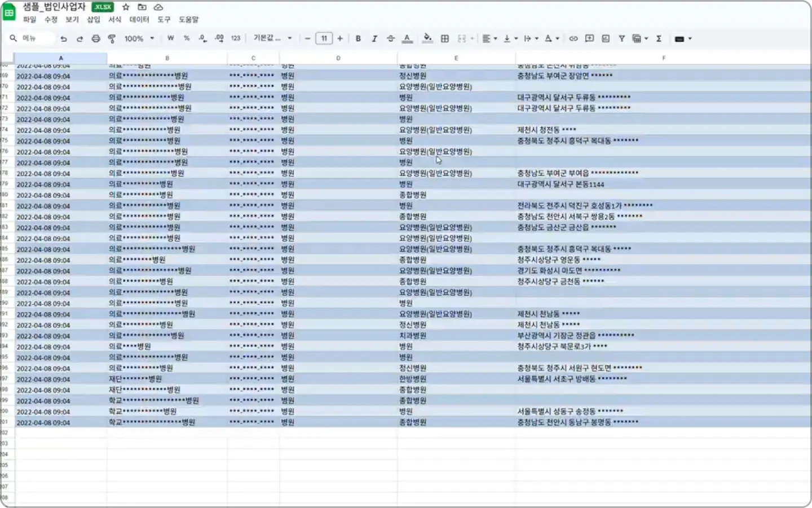Screen dimensions: 812x508
Task: Toggle bold formatting
Action: click(x=358, y=38)
